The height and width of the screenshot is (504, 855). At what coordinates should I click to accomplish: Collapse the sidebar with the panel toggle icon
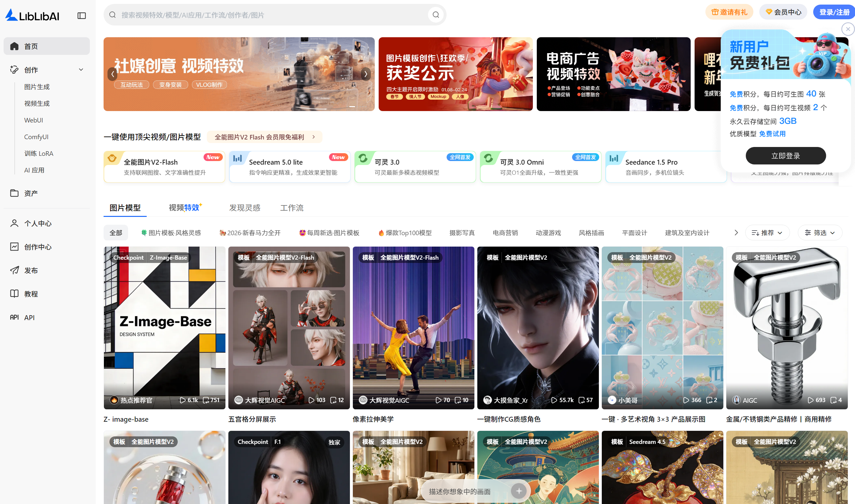point(82,16)
